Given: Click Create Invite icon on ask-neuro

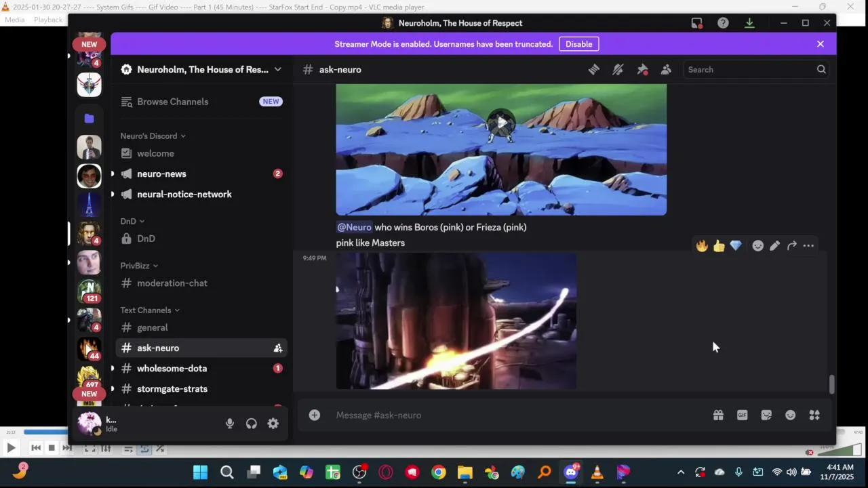Looking at the screenshot, I should click(277, 348).
